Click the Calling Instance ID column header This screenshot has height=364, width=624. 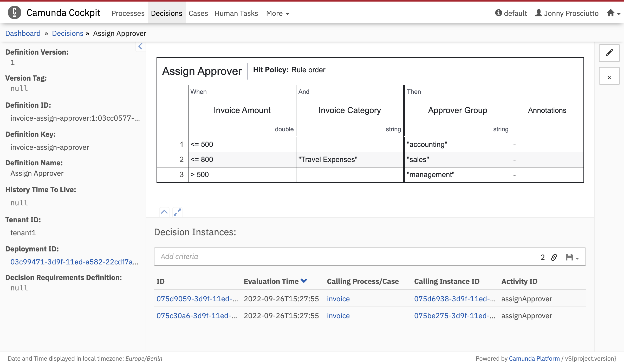(x=447, y=281)
